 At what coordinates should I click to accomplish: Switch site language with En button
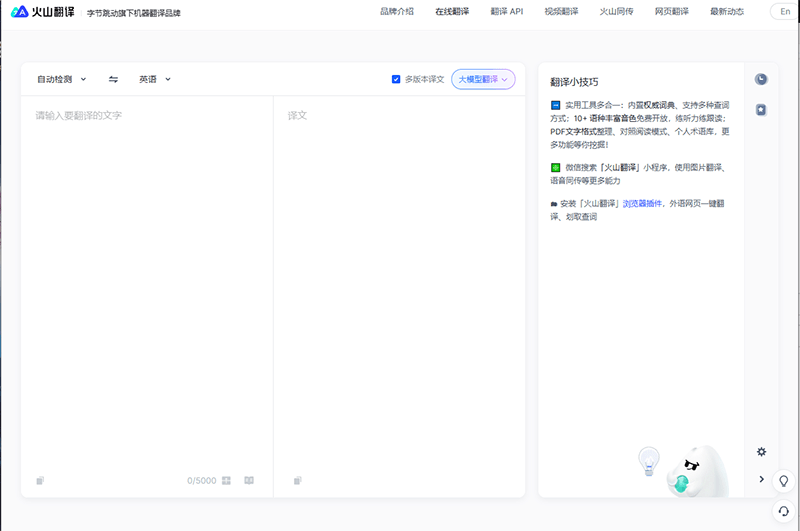tap(785, 12)
